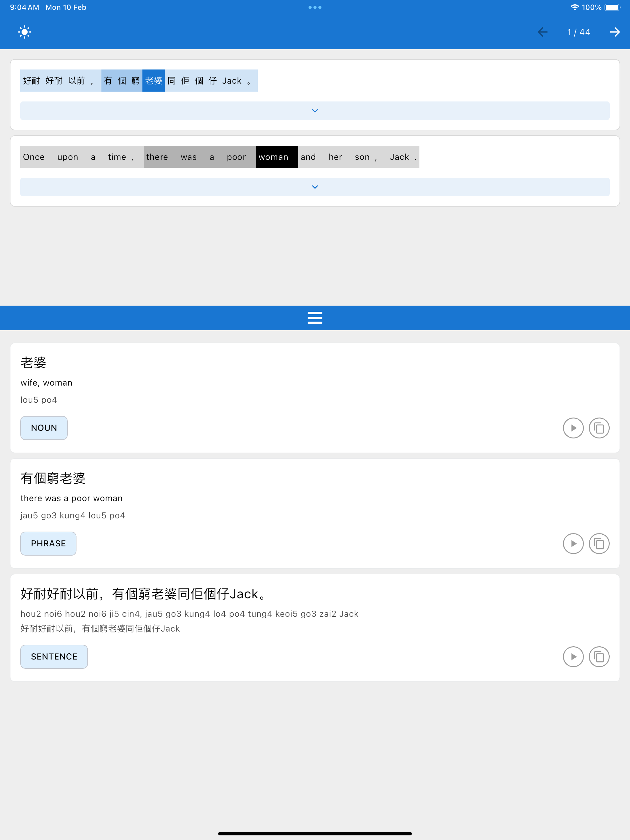Click 'there was a poor woman' translation
The height and width of the screenshot is (840, 630).
click(x=71, y=498)
